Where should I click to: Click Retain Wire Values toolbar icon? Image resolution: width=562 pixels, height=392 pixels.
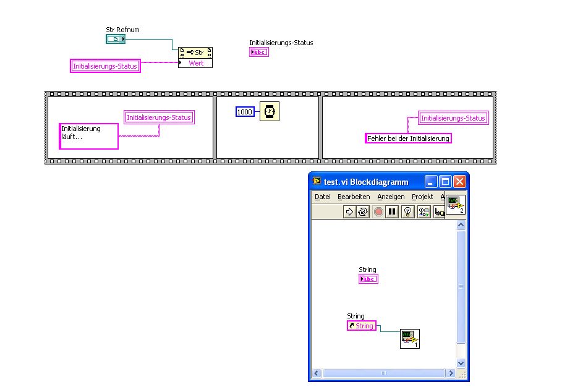tap(424, 211)
